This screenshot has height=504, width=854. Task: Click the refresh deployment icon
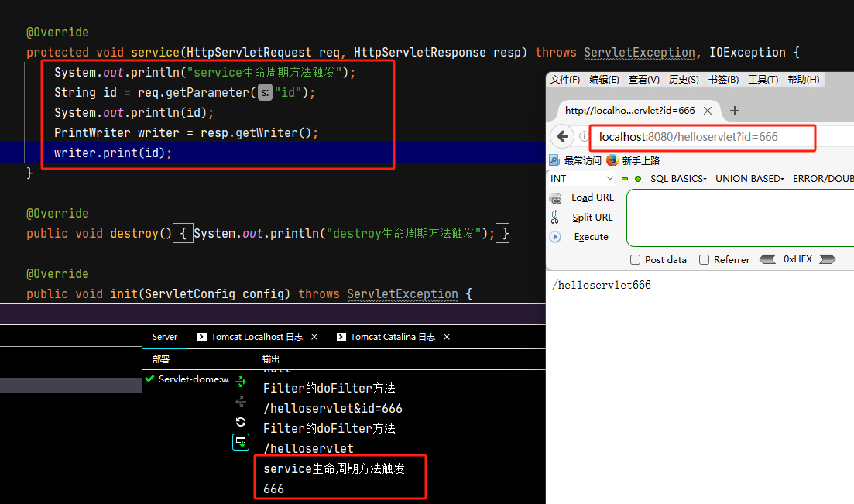[x=241, y=422]
